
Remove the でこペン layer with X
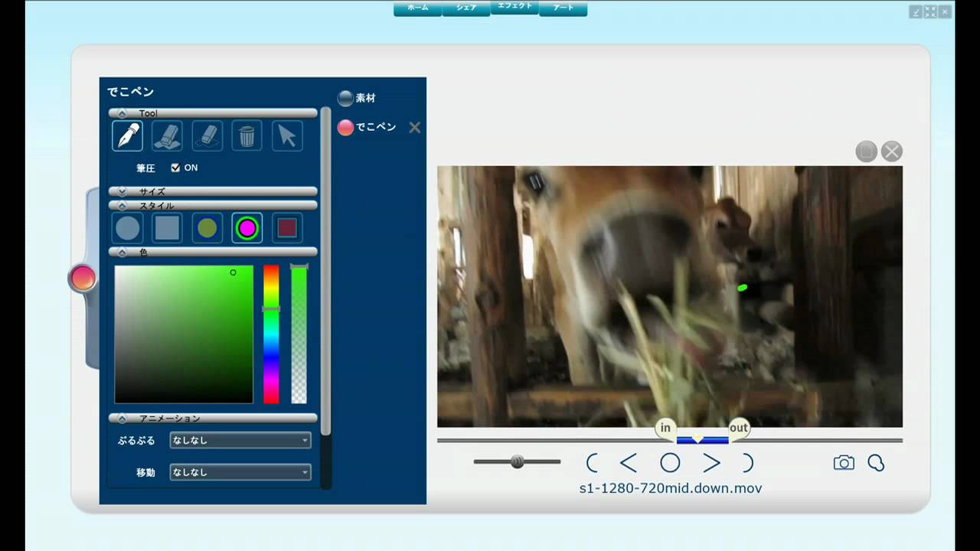pyautogui.click(x=414, y=128)
